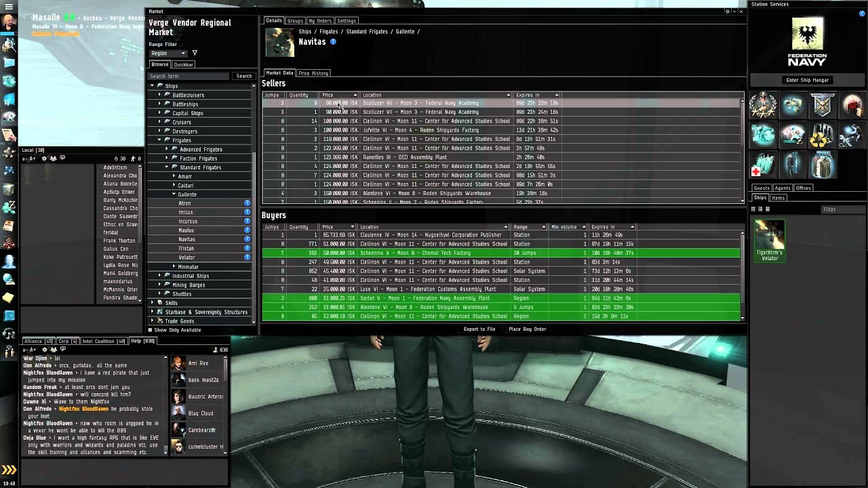Open station Repairshop wrench icon
Image resolution: width=868 pixels, height=488 pixels.
pos(851,136)
